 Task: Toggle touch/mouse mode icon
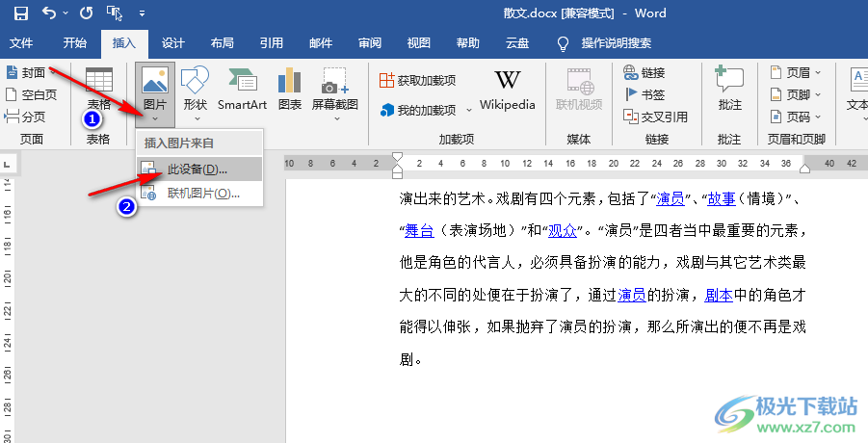click(114, 13)
